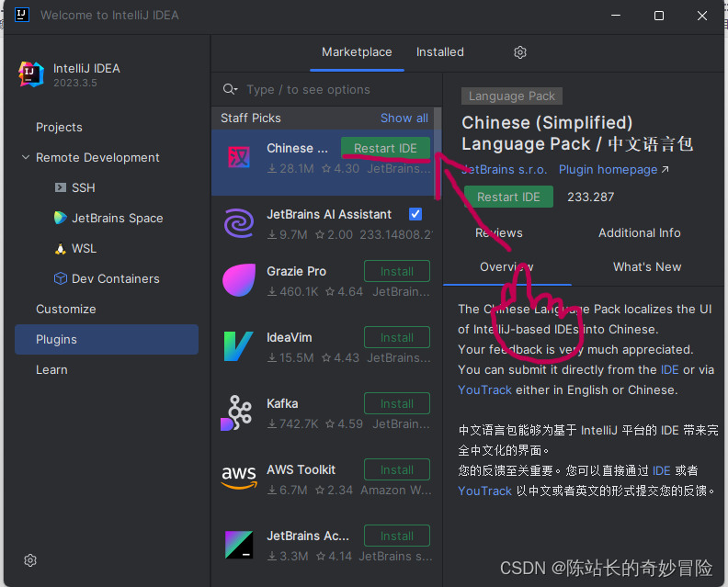
Task: Click version number 233.287
Action: [590, 197]
